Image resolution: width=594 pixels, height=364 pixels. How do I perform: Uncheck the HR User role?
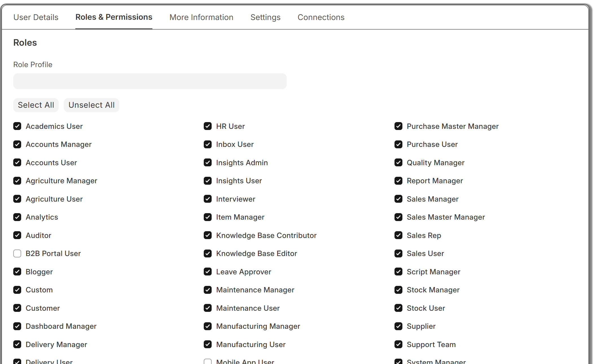pyautogui.click(x=208, y=126)
